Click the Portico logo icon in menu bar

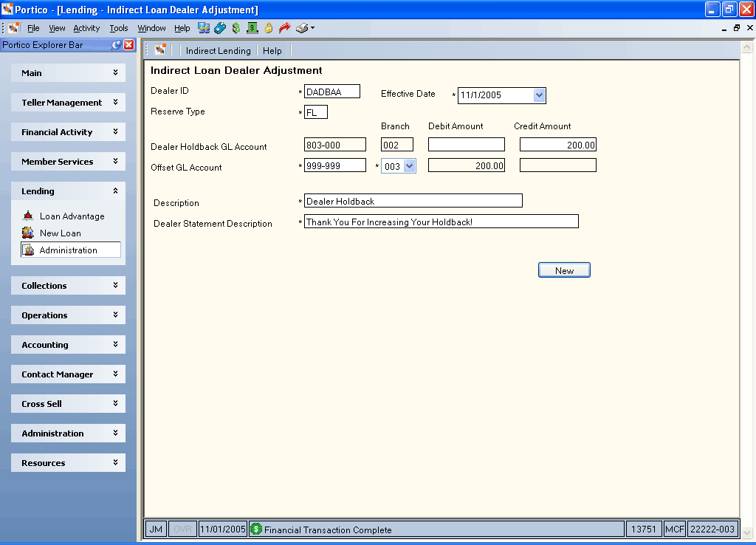[14, 28]
